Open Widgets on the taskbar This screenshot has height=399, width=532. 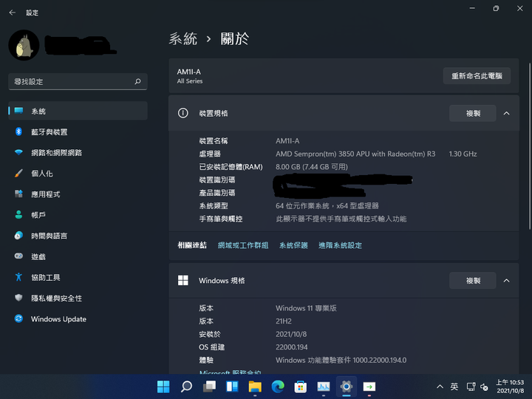pos(232,386)
